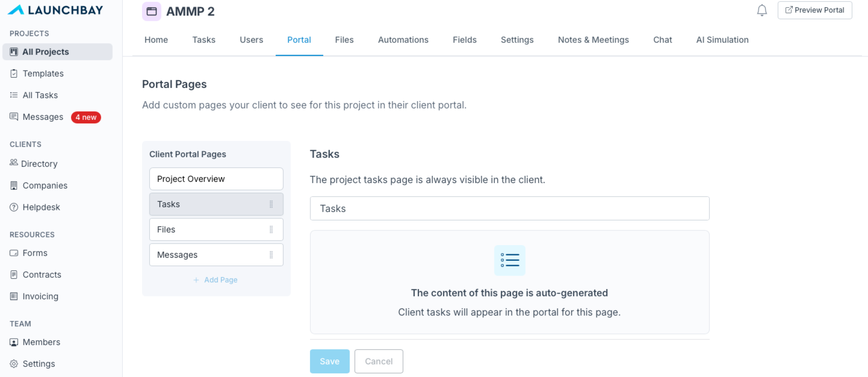Click the Tasks page name input field
The height and width of the screenshot is (377, 868).
tap(509, 208)
